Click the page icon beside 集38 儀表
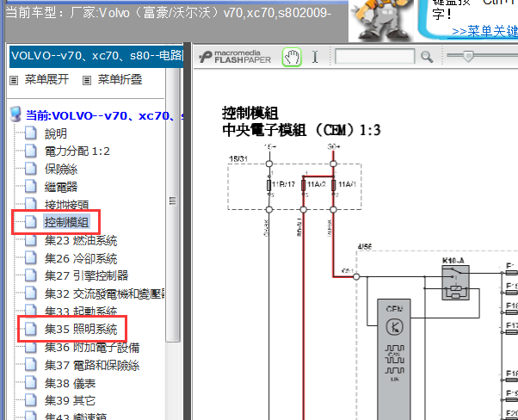518x420 pixels. coord(31,383)
